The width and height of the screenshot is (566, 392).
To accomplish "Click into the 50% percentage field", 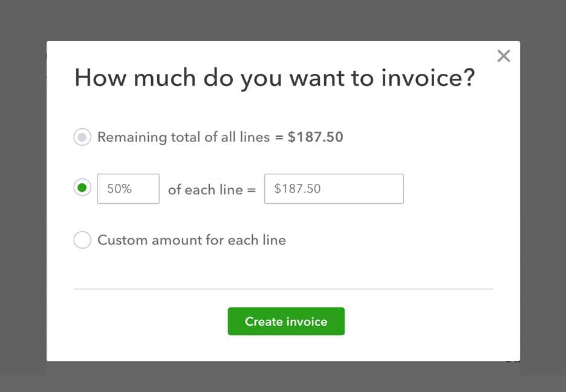I will 128,189.
